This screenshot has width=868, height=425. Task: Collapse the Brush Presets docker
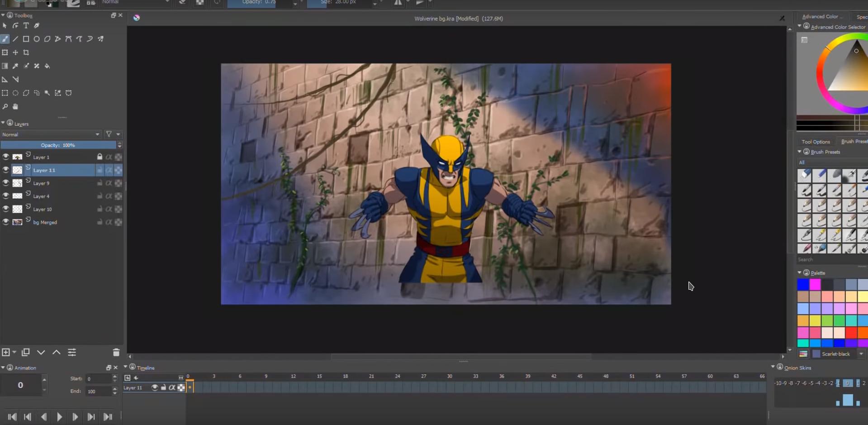point(799,152)
